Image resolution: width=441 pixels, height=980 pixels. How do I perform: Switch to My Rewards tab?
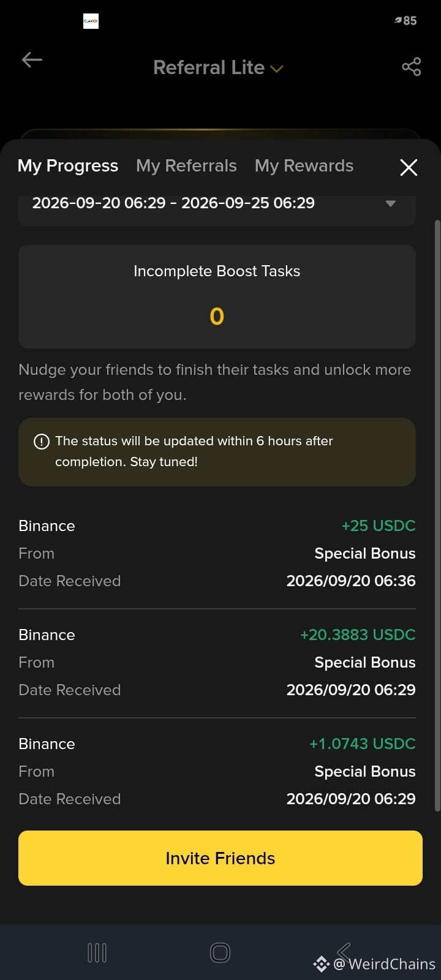[x=304, y=166]
